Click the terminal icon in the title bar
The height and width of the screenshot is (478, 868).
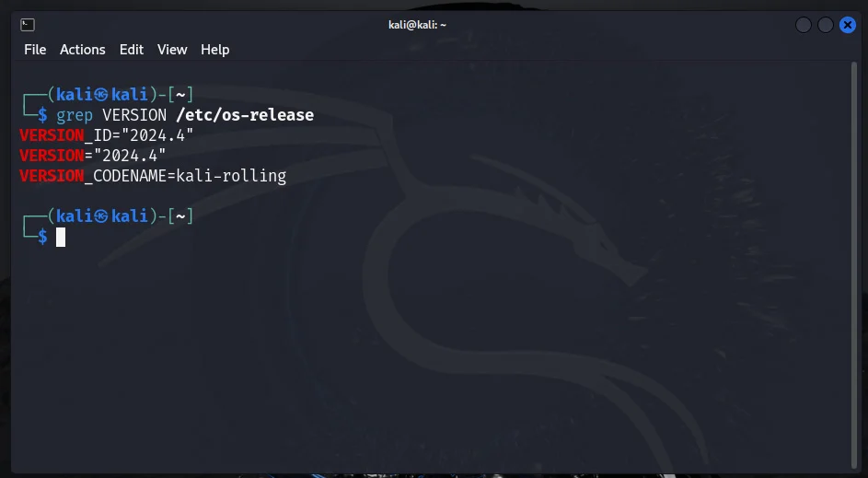click(x=28, y=25)
